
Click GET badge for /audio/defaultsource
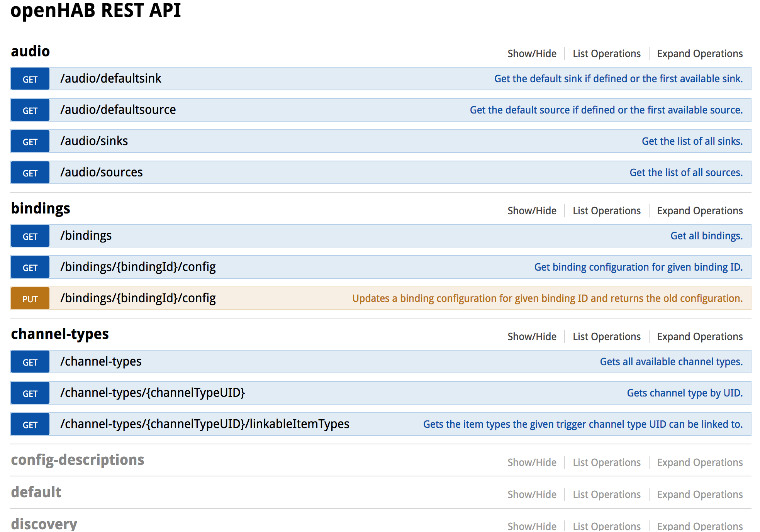30,110
